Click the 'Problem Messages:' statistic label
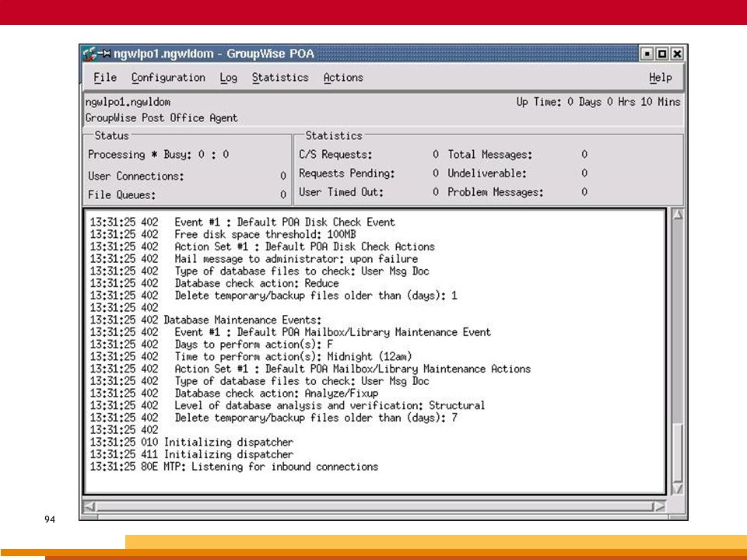This screenshot has height=560, width=747. pos(496,192)
